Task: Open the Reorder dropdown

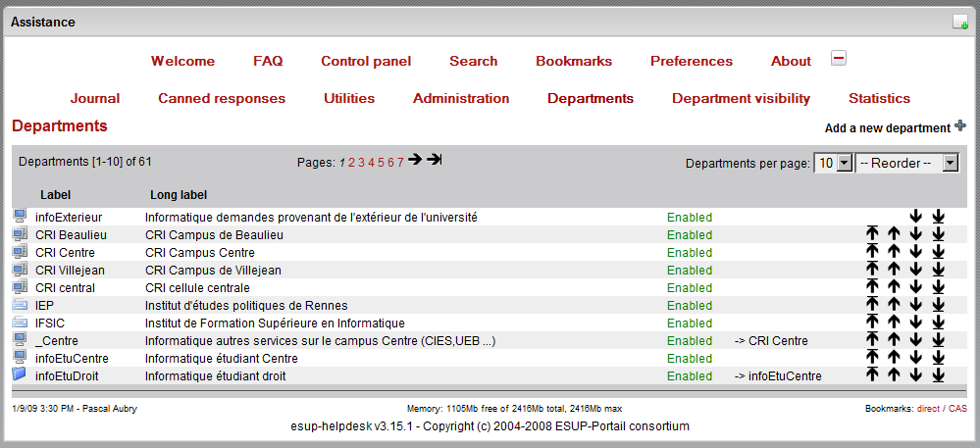Action: tap(906, 164)
